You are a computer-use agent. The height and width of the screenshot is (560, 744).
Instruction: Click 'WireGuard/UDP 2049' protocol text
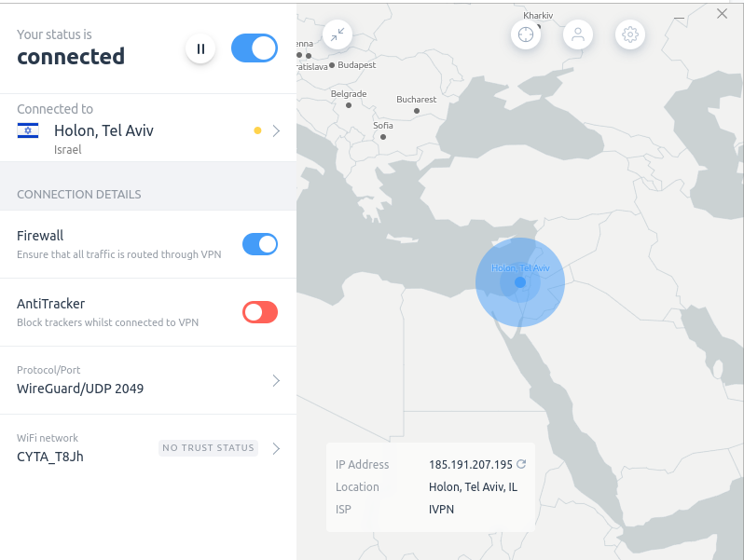point(80,389)
